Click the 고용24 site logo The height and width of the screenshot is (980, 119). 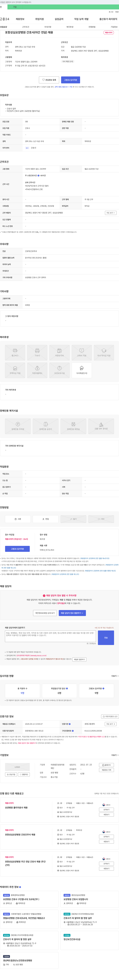click(5, 19)
